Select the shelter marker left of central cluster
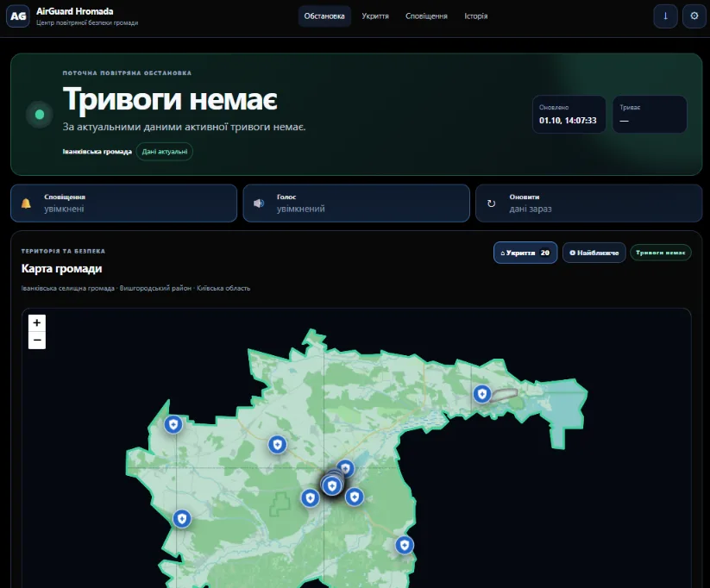The width and height of the screenshot is (710, 588). tap(311, 498)
